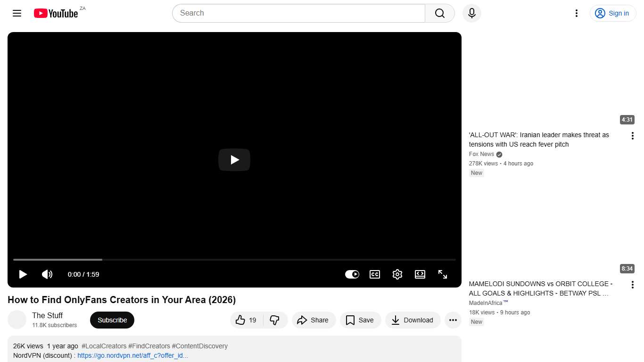Image resolution: width=644 pixels, height=362 pixels.
Task: Open the hamburger navigation menu
Action: 17,13
